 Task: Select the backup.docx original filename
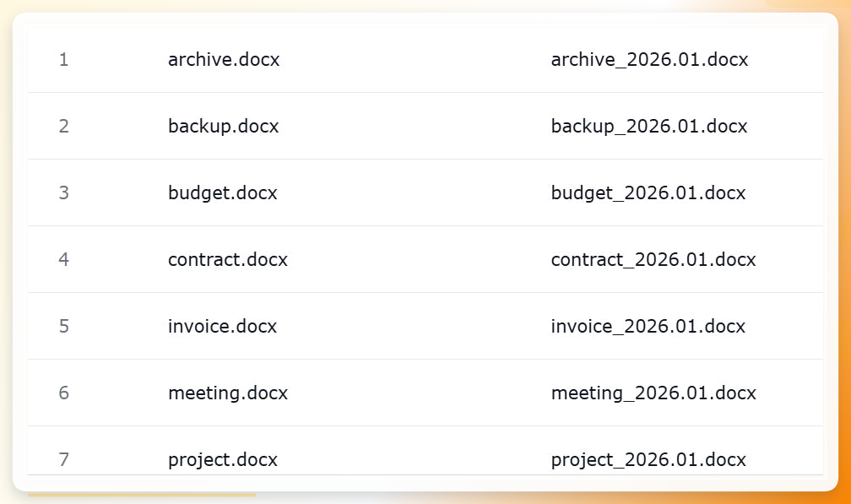point(223,126)
